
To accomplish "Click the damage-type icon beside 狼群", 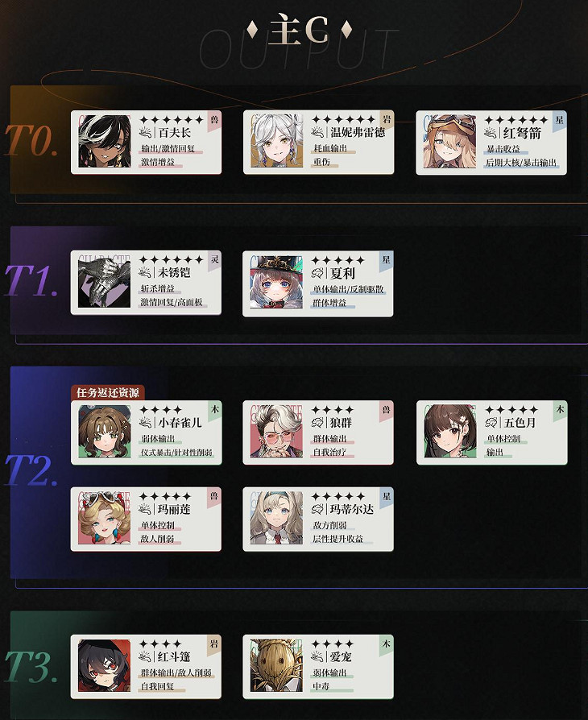I will (x=318, y=422).
